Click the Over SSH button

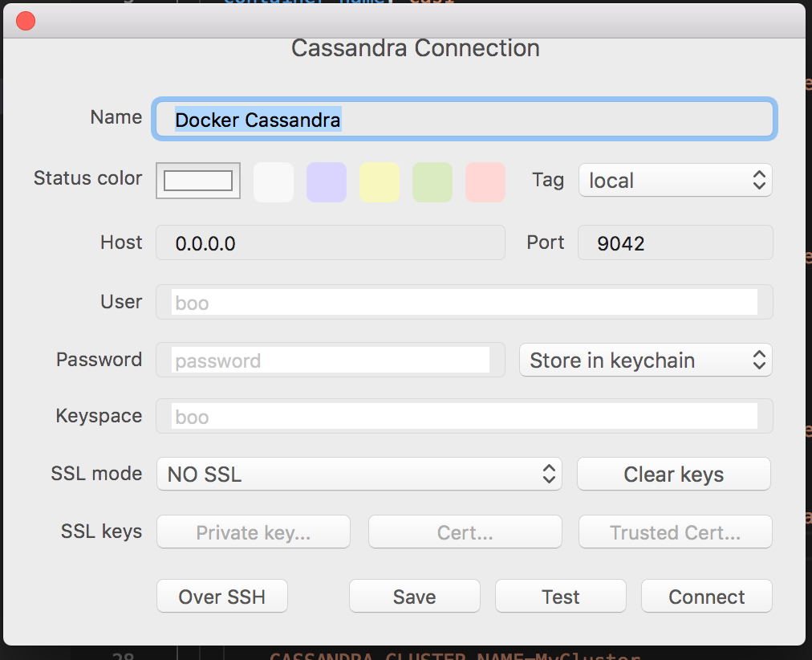point(222,596)
